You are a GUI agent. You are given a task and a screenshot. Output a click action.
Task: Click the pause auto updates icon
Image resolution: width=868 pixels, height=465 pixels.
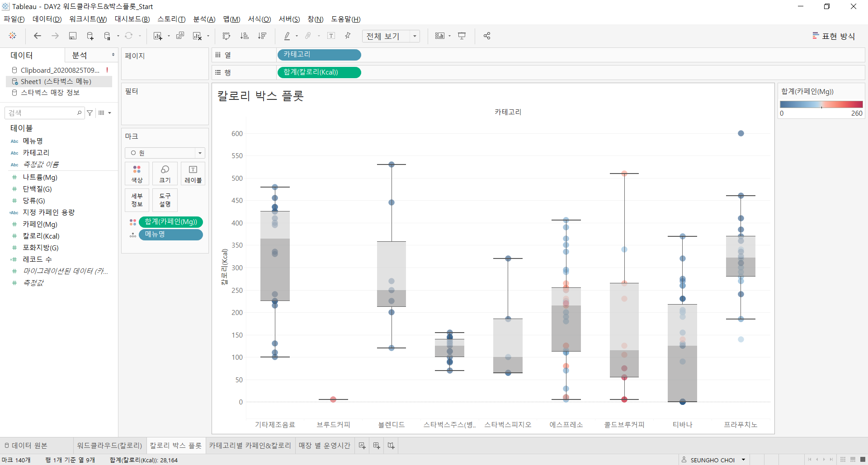(x=107, y=36)
